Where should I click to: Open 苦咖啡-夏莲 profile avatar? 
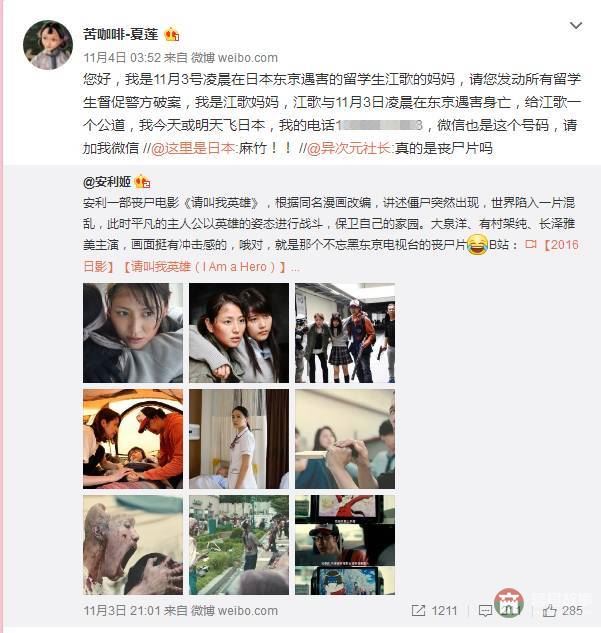pos(48,45)
